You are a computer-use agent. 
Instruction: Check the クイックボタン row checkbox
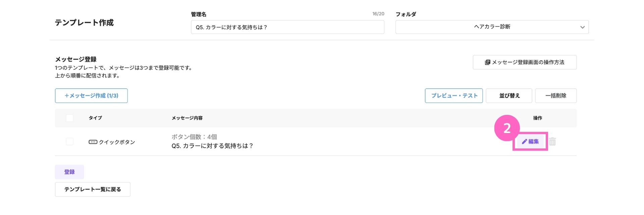[69, 141]
